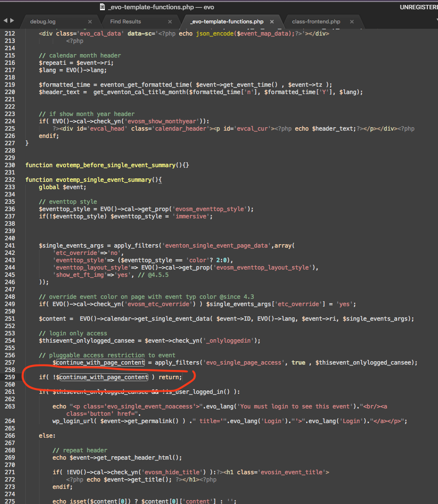
Task: Switch to the Find Results tab
Action: [x=125, y=21]
